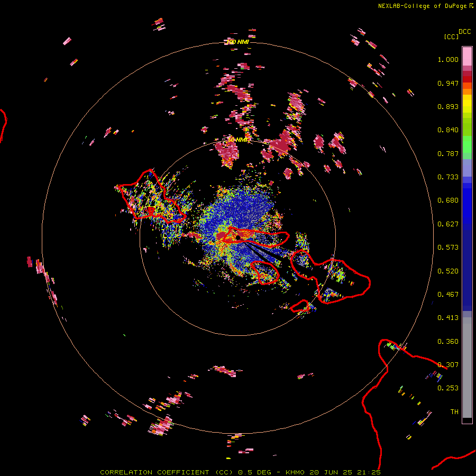
Task: Select the 0.253 scale value
Action: click(448, 388)
